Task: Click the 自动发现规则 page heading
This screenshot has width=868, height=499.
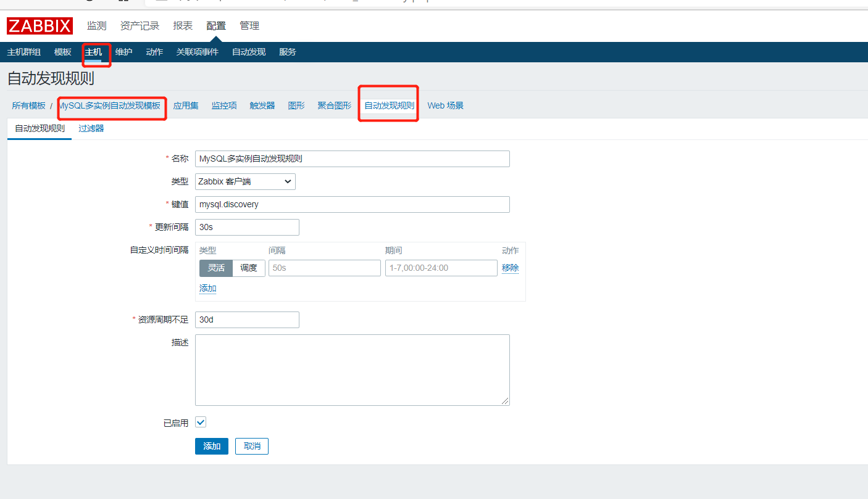Action: (x=51, y=78)
